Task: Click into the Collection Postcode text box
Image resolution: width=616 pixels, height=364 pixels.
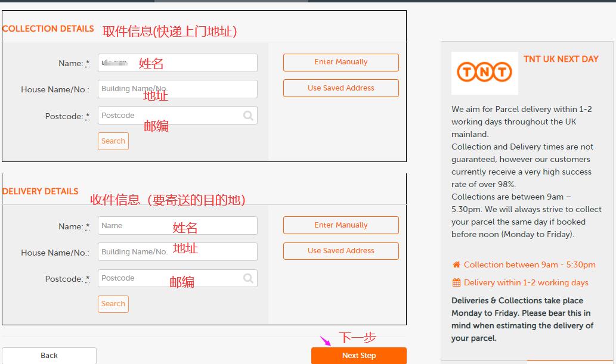Action: pos(170,116)
